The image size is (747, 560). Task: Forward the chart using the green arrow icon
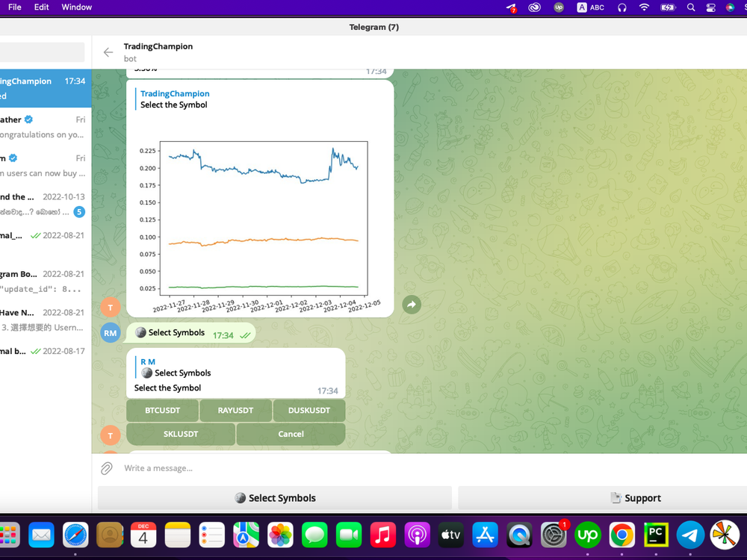pyautogui.click(x=412, y=304)
